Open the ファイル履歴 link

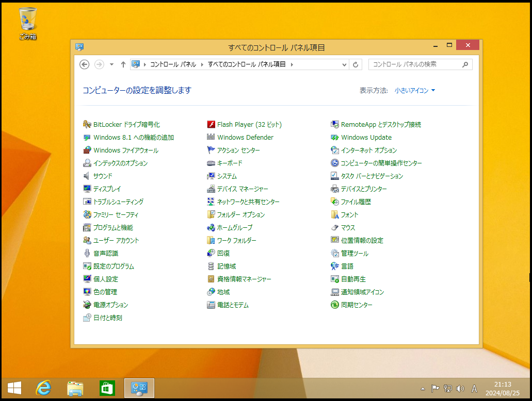356,202
